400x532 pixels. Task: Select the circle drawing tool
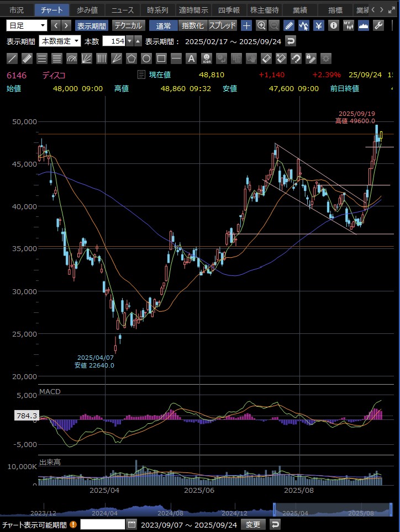coord(146,58)
